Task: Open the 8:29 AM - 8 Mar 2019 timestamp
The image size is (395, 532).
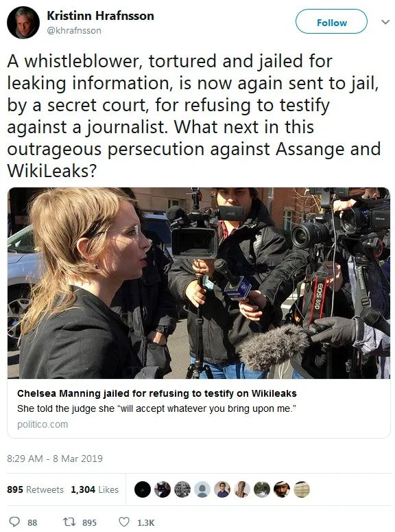Action: (55, 459)
